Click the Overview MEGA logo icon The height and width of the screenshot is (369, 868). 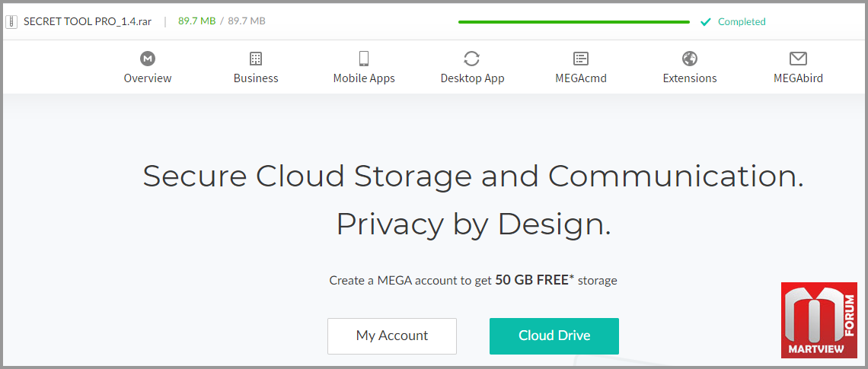(148, 59)
